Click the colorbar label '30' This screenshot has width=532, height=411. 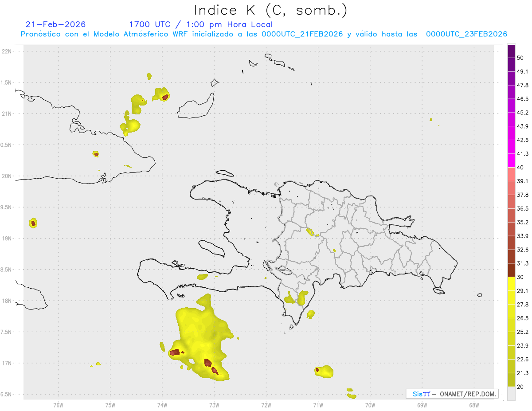coord(520,277)
